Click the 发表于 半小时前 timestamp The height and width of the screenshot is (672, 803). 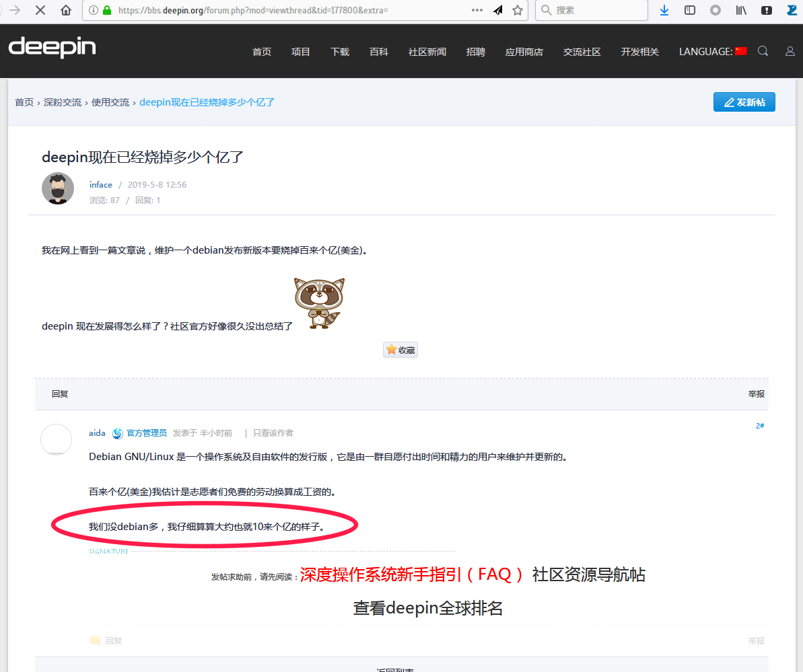[x=203, y=433]
